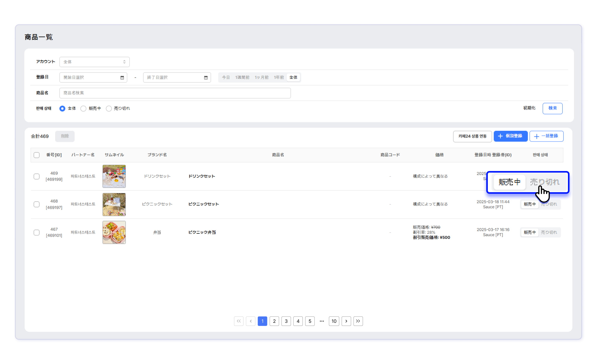Check the box for product 468
Screen dimensions: 597x364
pos(37,204)
